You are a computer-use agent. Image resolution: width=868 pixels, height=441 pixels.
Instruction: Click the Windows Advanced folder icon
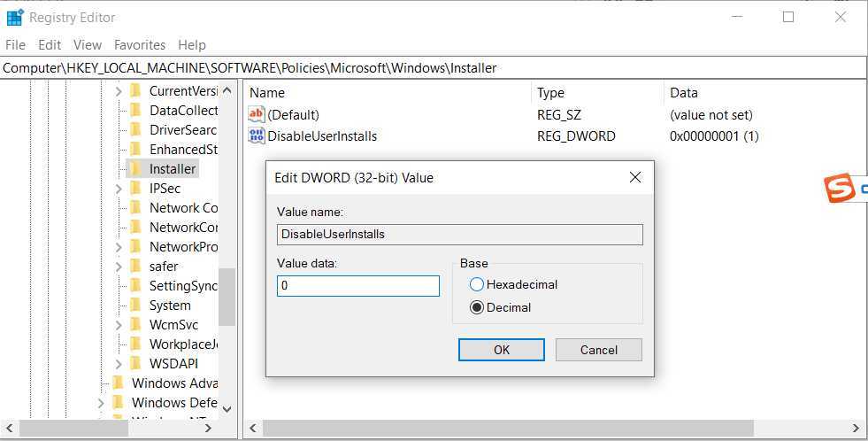click(x=118, y=383)
